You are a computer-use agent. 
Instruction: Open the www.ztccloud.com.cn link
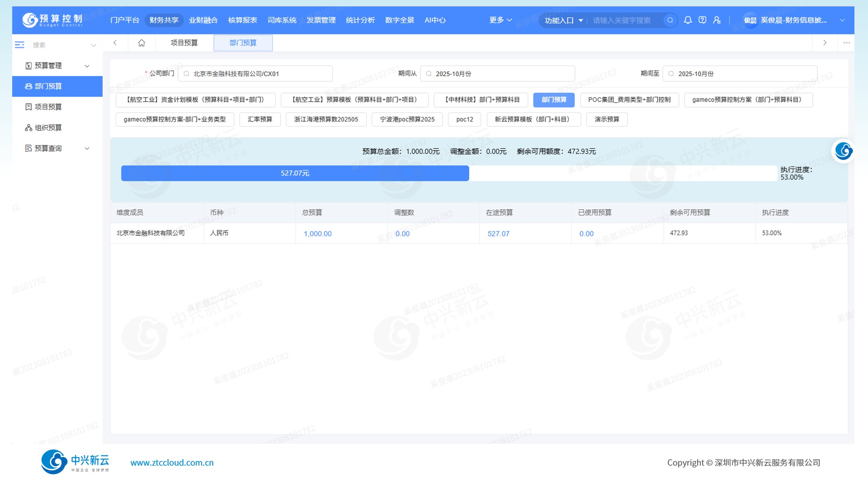[172, 463]
